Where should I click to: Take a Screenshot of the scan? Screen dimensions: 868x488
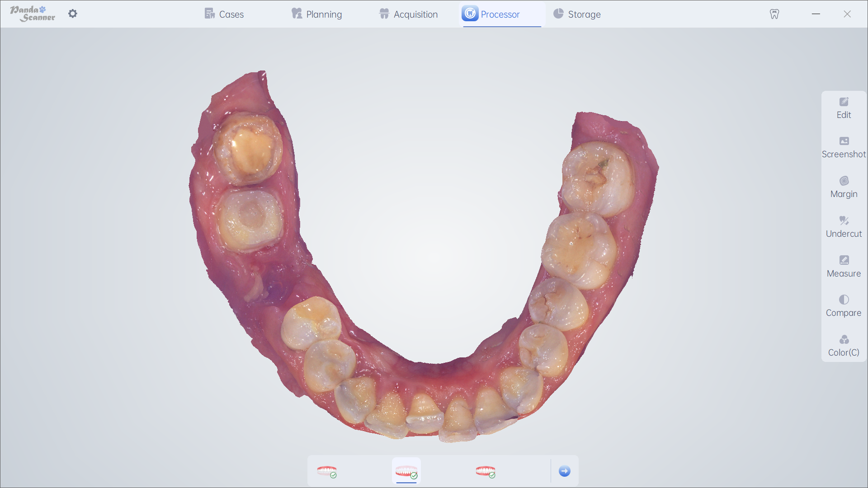click(844, 148)
